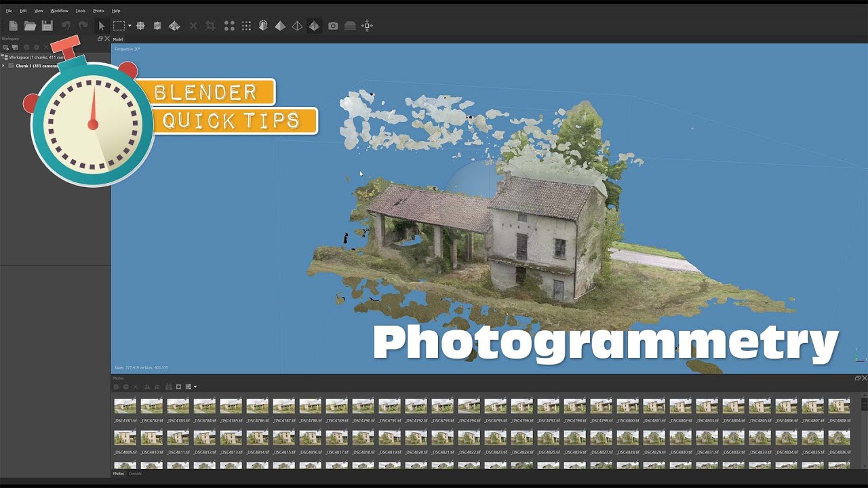
Task: Switch to wireframe model view
Action: 297,26
